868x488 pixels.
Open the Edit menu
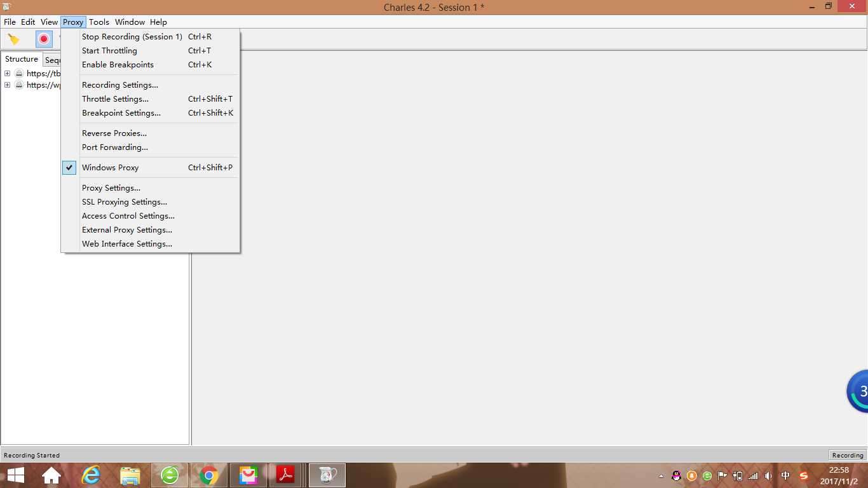pos(28,22)
